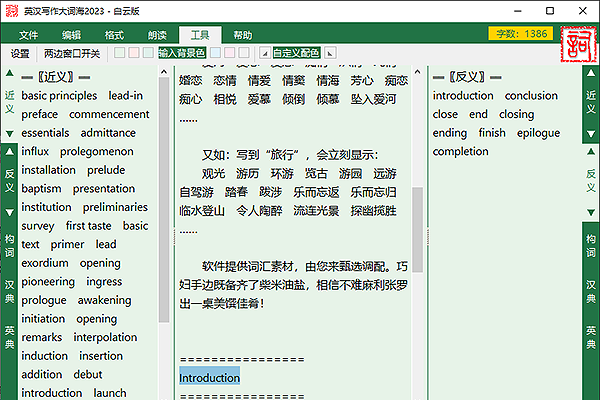Toggle 两边窗口开关 side panels

point(72,53)
